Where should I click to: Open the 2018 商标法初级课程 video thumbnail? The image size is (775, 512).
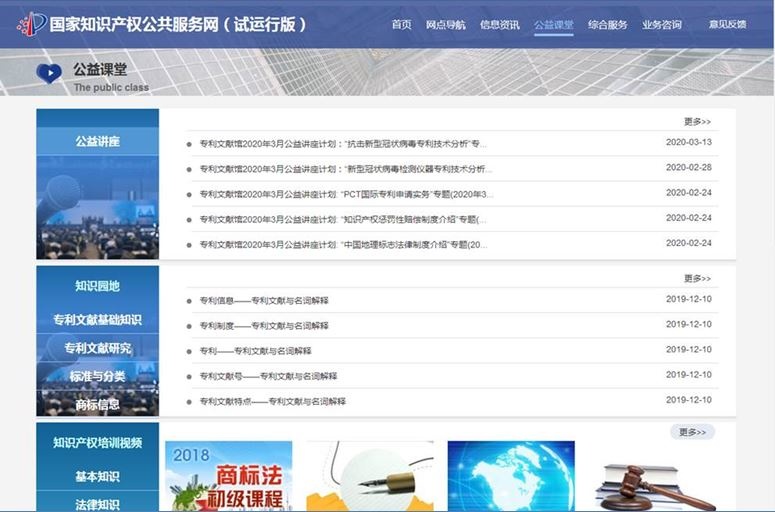pos(228,476)
